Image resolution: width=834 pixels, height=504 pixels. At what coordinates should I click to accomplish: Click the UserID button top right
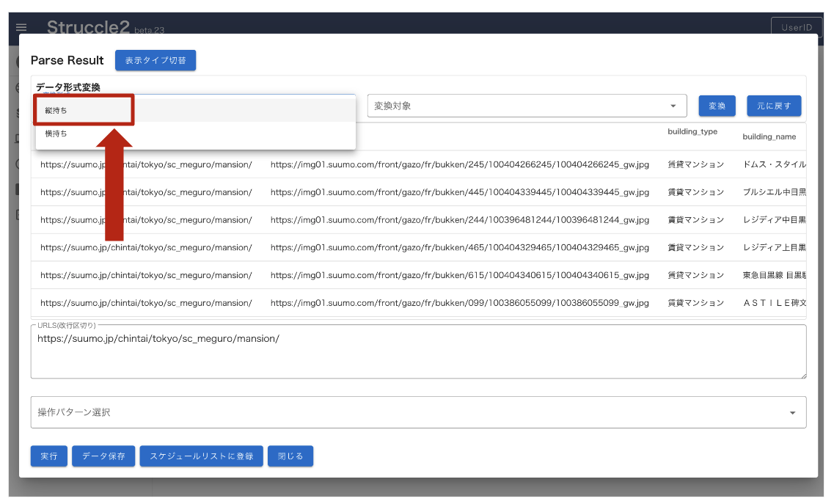pyautogui.click(x=796, y=26)
